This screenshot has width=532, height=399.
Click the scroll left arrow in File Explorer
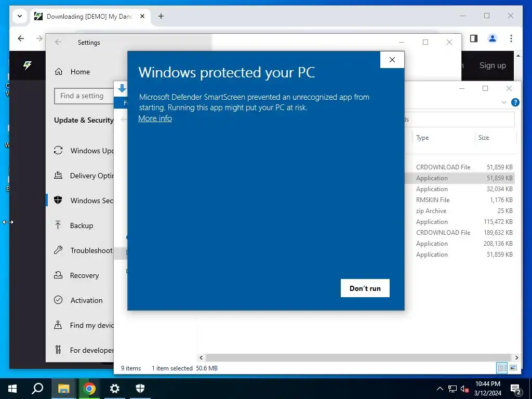point(201,357)
